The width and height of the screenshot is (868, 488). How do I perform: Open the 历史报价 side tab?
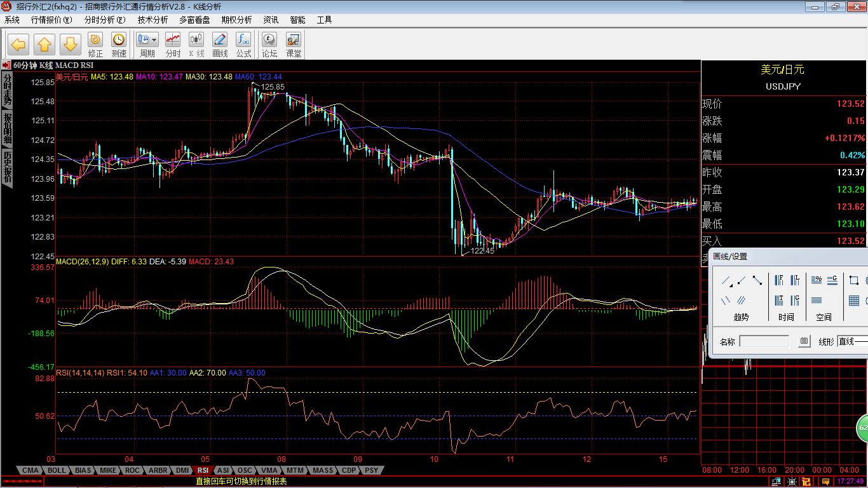click(x=8, y=167)
